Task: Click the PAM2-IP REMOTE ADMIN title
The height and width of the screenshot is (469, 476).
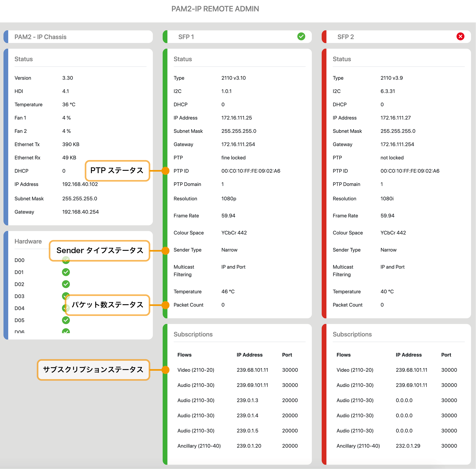Action: point(215,9)
